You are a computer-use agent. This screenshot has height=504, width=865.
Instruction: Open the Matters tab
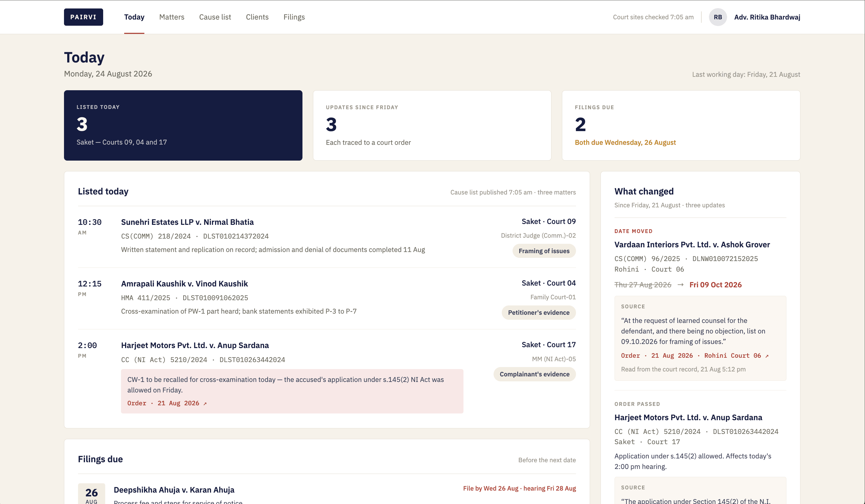[x=172, y=17]
